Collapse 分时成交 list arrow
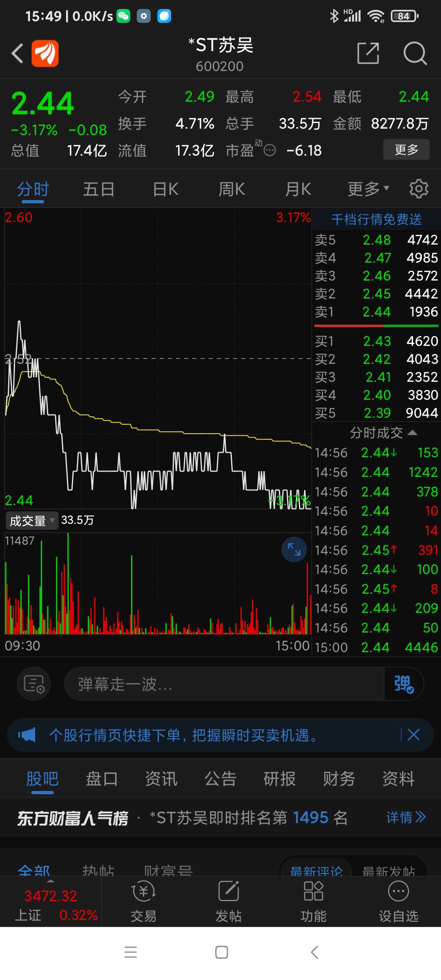The image size is (441, 980). click(412, 433)
